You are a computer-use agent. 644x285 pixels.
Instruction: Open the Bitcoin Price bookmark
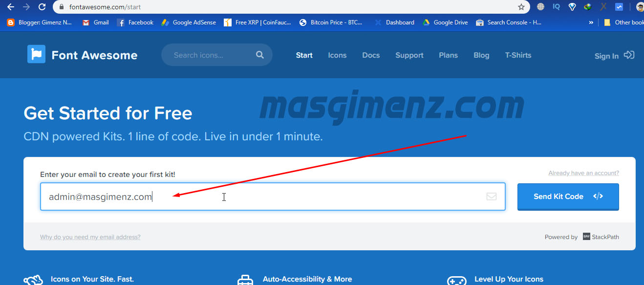[x=331, y=22]
